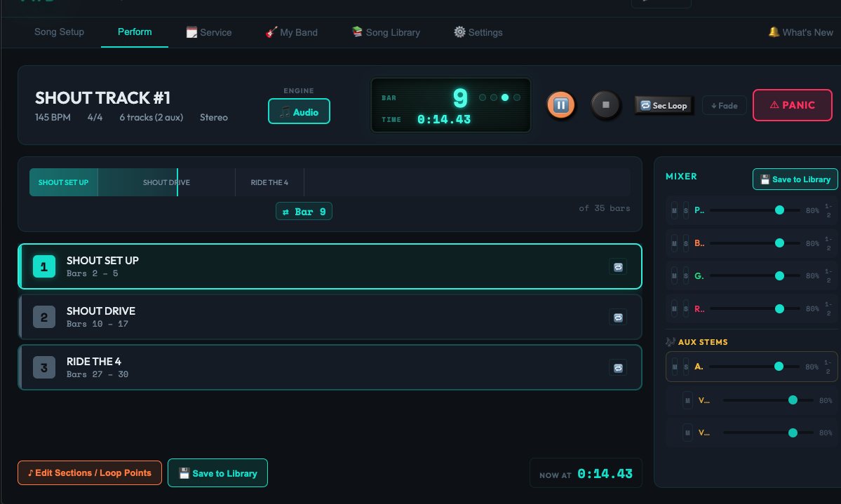Screen dimensions: 841x504
Task: Click the G. track volume slider
Action: pos(755,276)
